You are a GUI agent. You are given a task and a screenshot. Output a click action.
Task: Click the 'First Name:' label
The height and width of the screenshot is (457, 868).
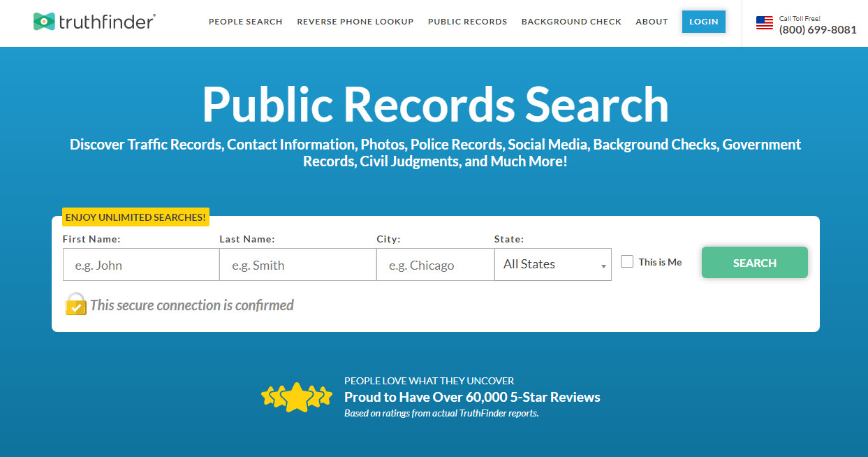coord(91,239)
